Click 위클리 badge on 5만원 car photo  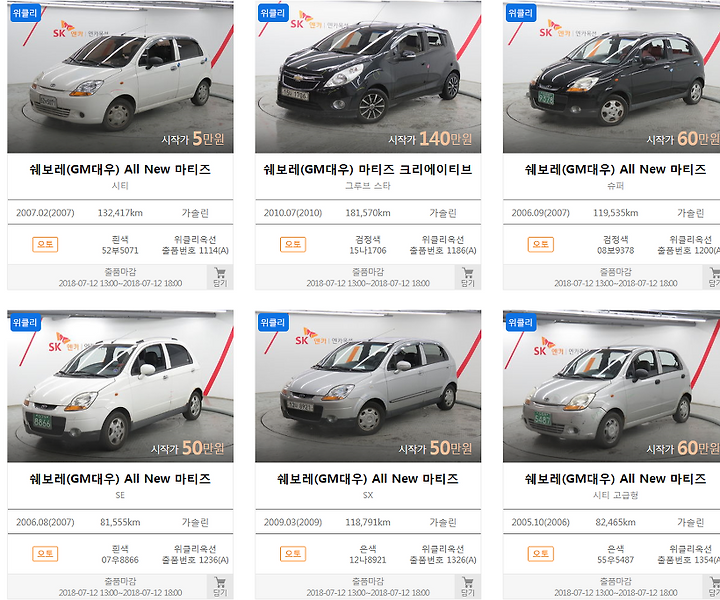coord(25,13)
